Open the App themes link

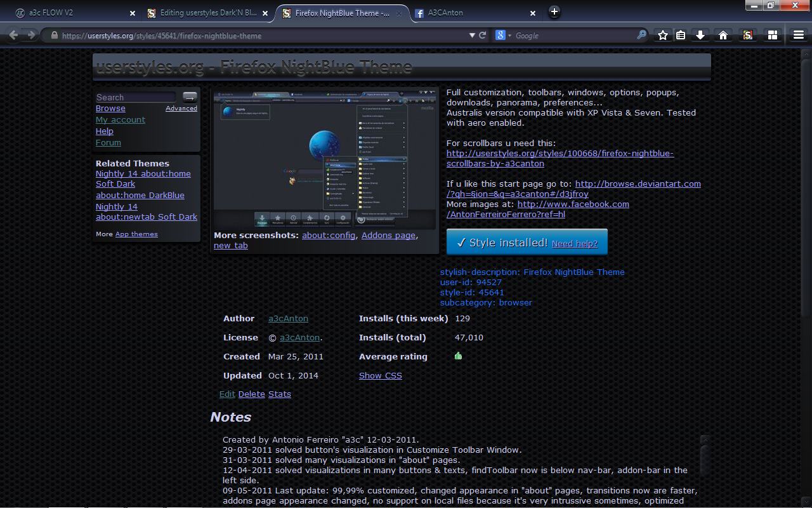tap(136, 234)
